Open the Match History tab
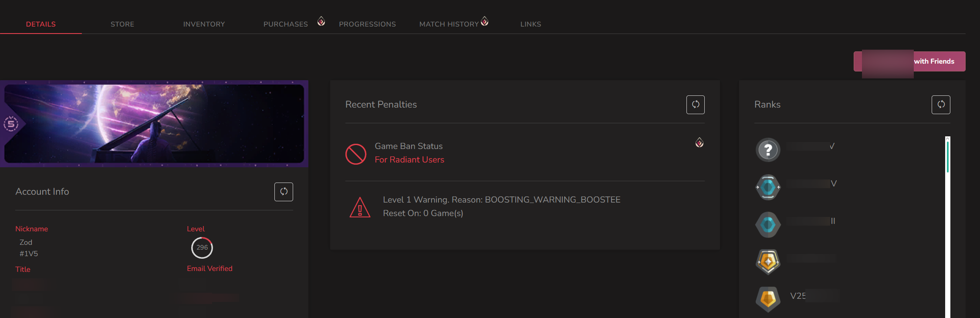The image size is (980, 318). pos(449,24)
